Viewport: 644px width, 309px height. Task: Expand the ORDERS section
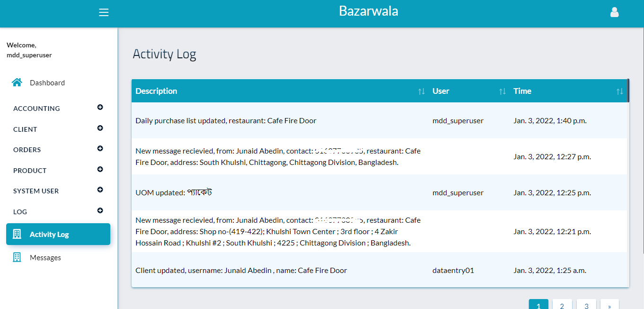tap(100, 149)
